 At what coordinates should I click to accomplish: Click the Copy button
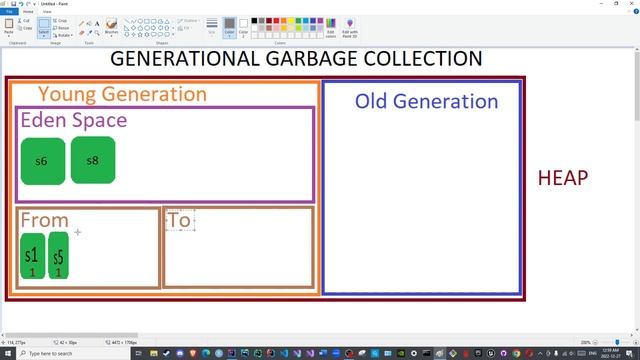pos(25,28)
